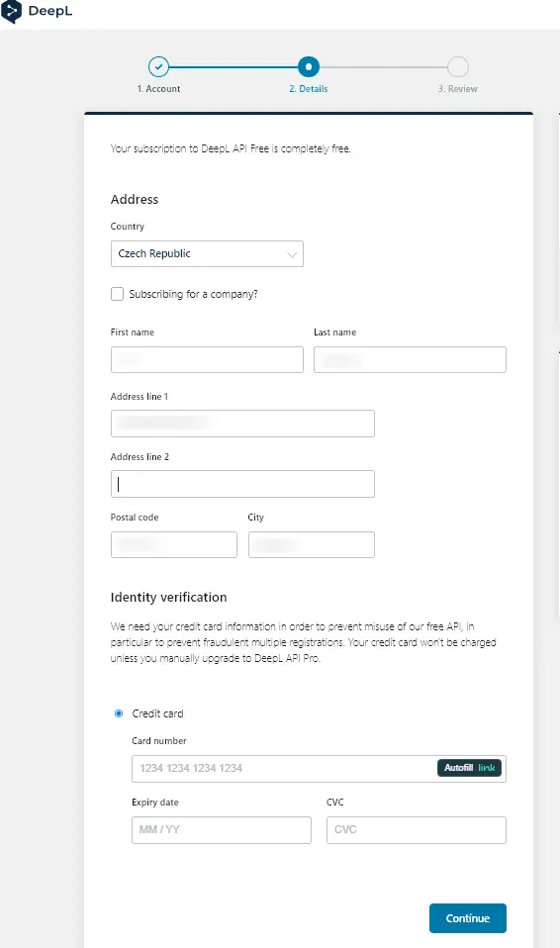
Task: Click the Review step circle
Action: [458, 66]
